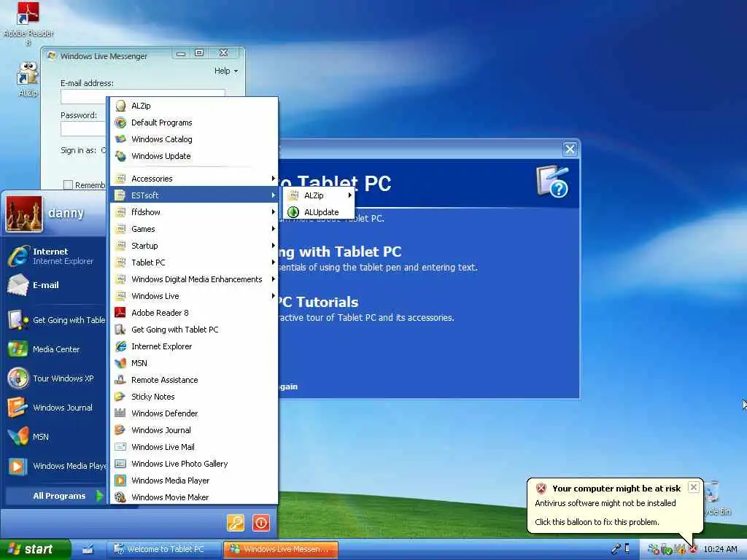Open MSN in the All Programs list
This screenshot has width=747, height=560.
(x=193, y=363)
